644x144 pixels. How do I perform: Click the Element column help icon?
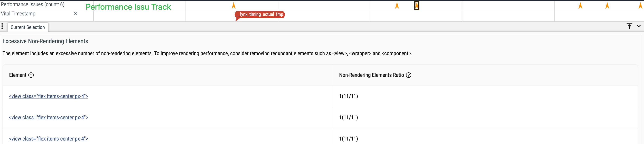pos(31,75)
